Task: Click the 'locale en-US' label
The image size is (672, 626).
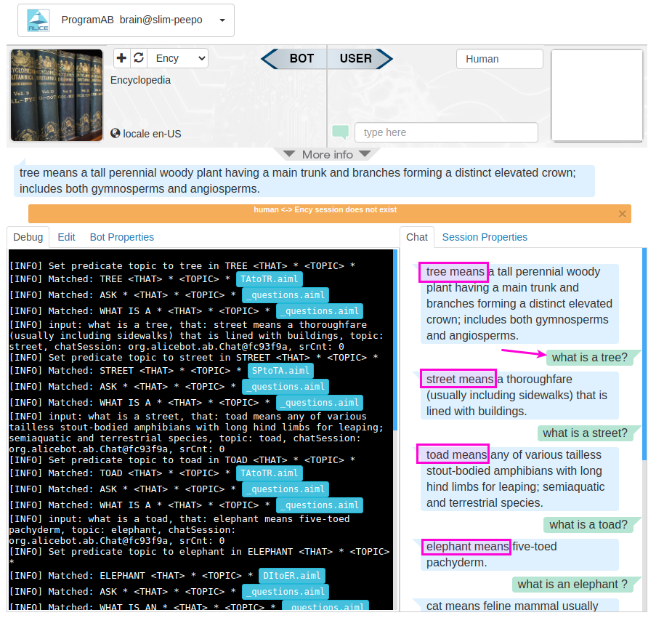Action: (152, 134)
